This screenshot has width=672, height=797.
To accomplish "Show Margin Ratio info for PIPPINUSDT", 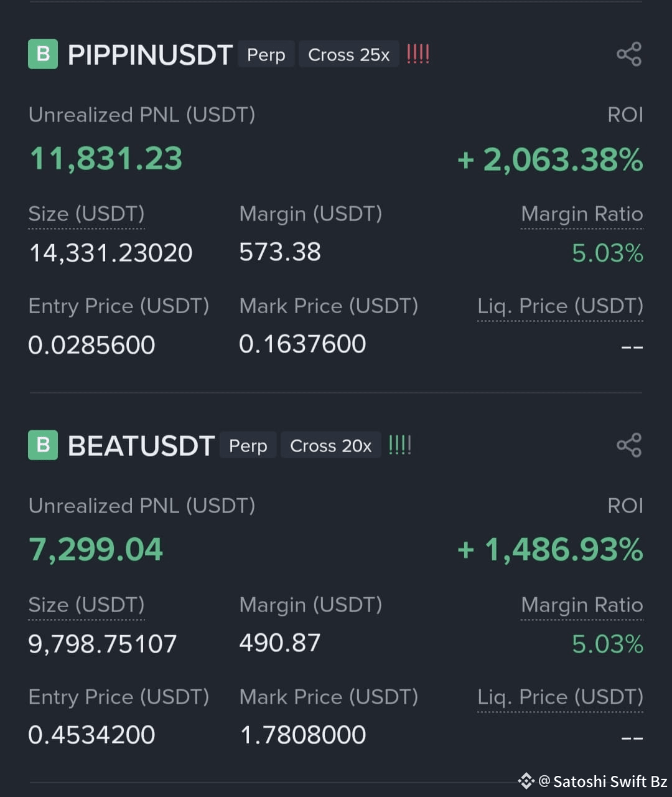I will pos(582,214).
